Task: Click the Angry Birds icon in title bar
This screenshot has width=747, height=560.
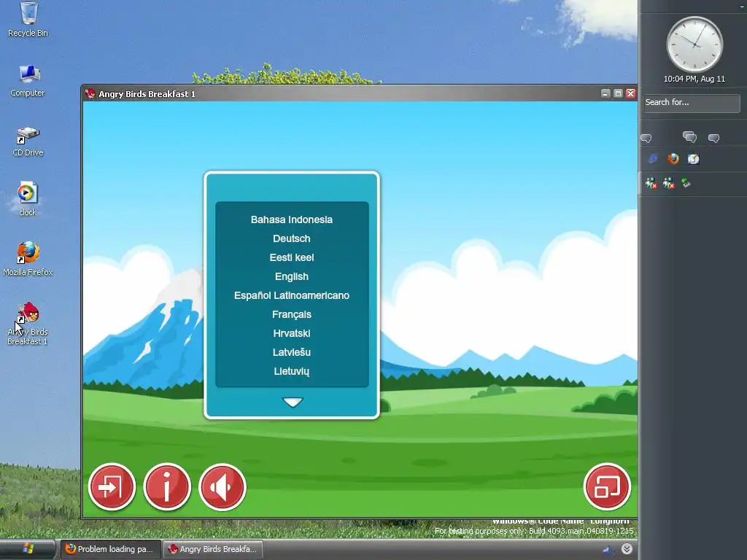Action: [x=90, y=94]
